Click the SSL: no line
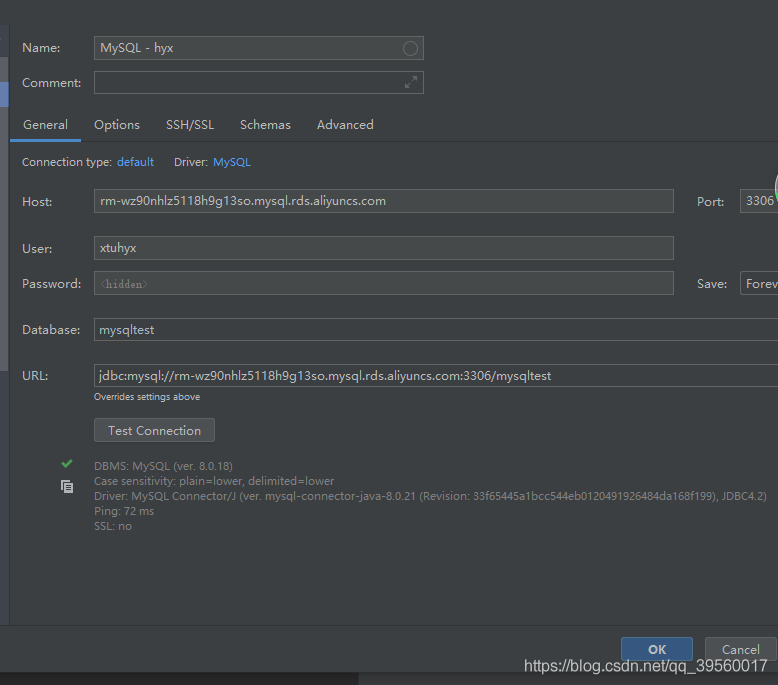Screen dimensions: 778x685 [x=113, y=526]
